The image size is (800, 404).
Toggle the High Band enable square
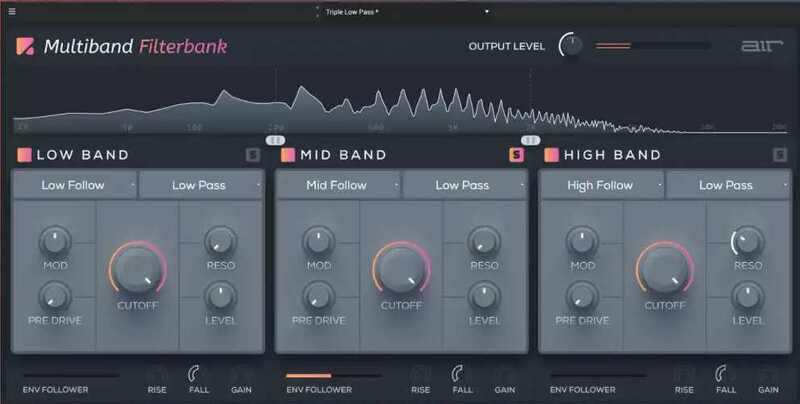point(552,155)
